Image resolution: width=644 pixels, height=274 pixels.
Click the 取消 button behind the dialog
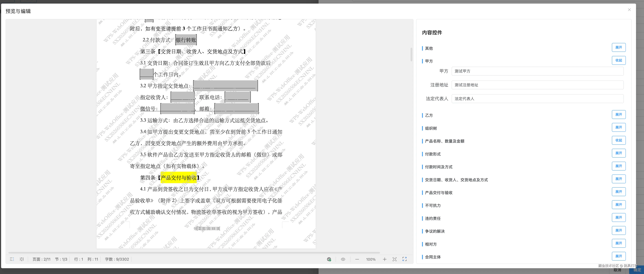tap(617, 270)
